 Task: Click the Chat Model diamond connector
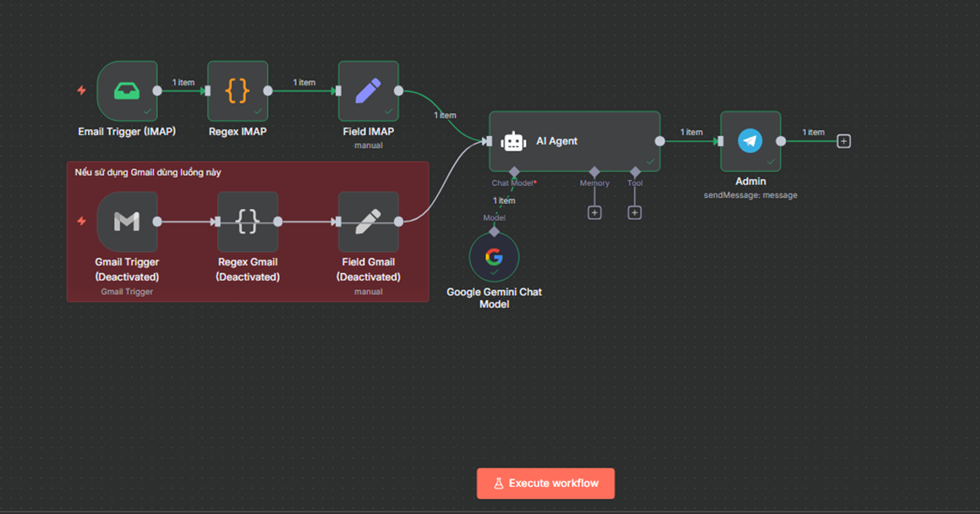coord(514,171)
